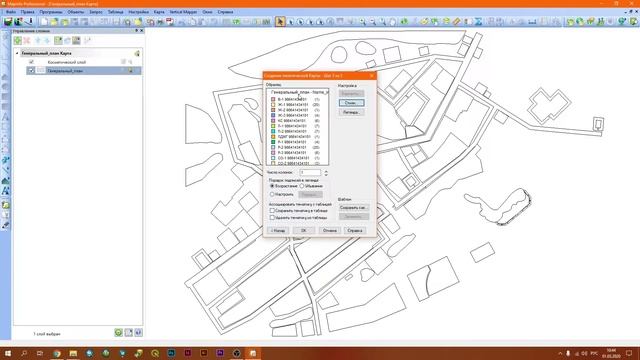The width and height of the screenshot is (640, 360).
Task: Click the Move Layer Down arrow icon
Action: 47,40
